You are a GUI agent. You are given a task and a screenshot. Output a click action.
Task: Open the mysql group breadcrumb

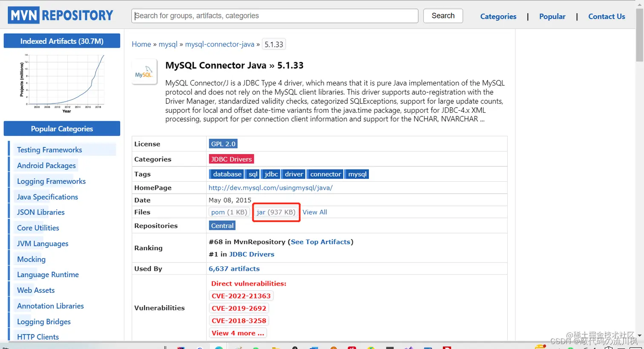pos(168,44)
